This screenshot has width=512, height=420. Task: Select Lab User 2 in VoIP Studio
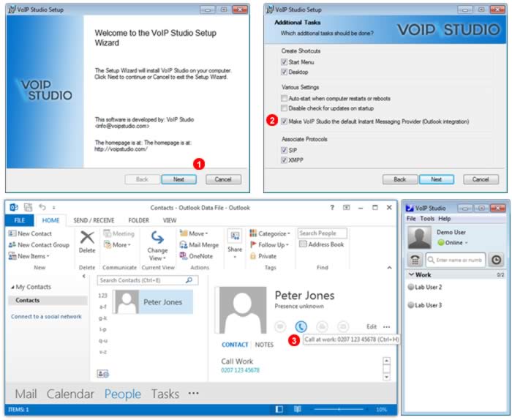click(x=425, y=287)
